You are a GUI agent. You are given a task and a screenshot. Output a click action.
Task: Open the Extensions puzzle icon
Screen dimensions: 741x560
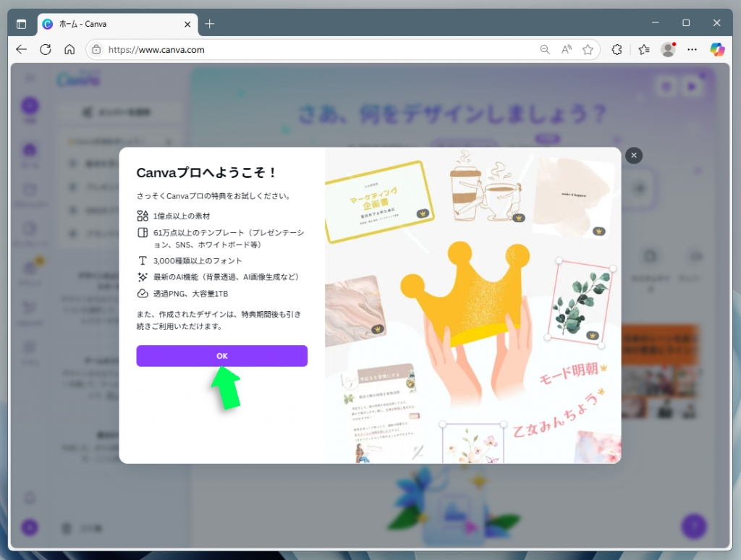click(617, 49)
